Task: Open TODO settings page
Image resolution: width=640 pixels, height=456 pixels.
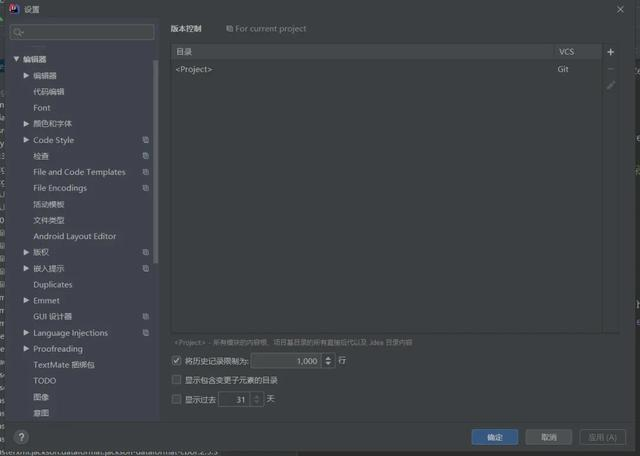Action: pos(44,381)
